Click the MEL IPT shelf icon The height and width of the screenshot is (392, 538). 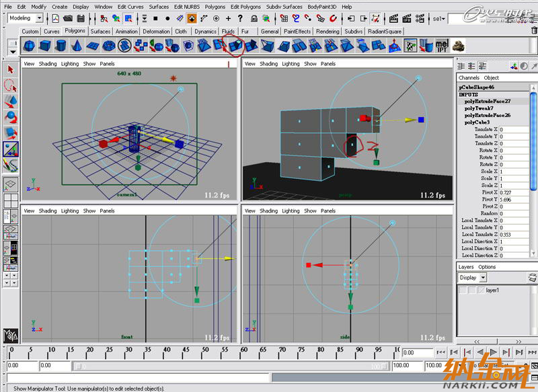[442, 46]
